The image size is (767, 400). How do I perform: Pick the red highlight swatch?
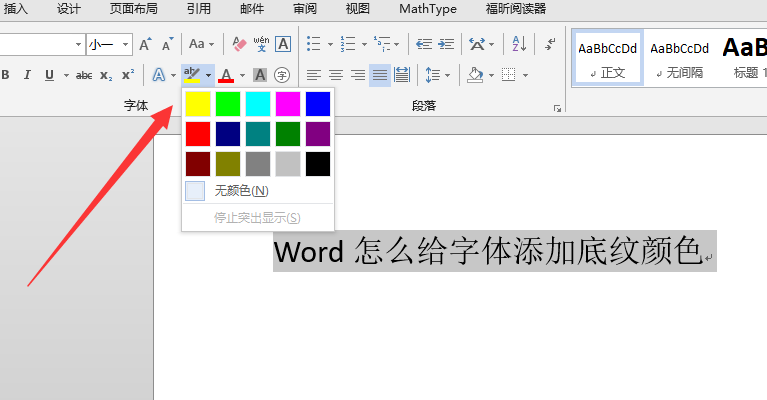click(198, 134)
